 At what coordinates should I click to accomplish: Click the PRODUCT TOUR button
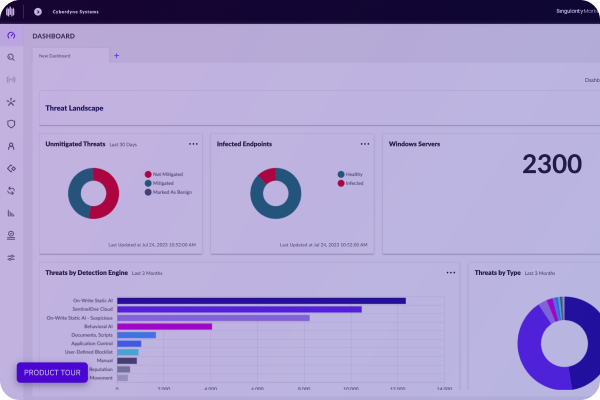[x=52, y=372]
